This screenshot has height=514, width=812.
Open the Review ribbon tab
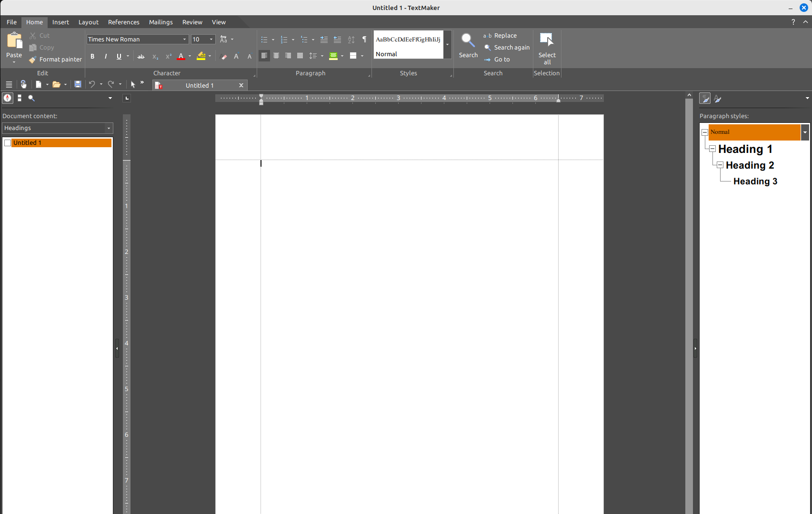(x=192, y=22)
